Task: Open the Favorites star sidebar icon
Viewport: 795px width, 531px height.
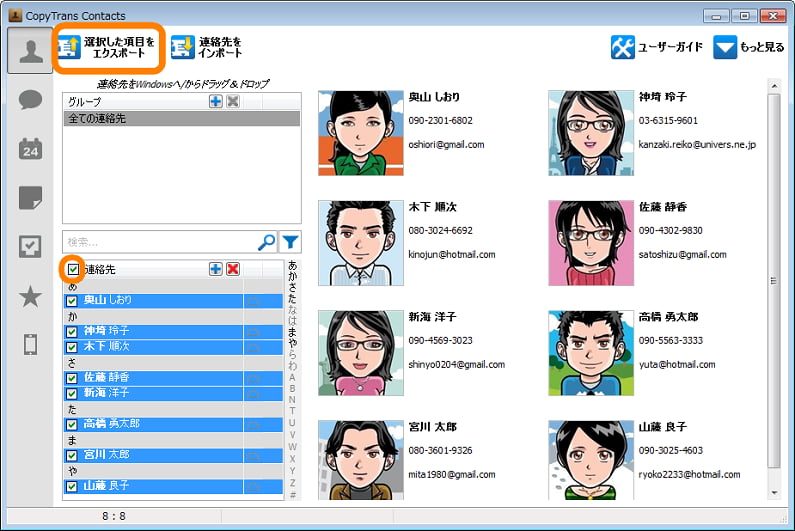Action: (30, 296)
